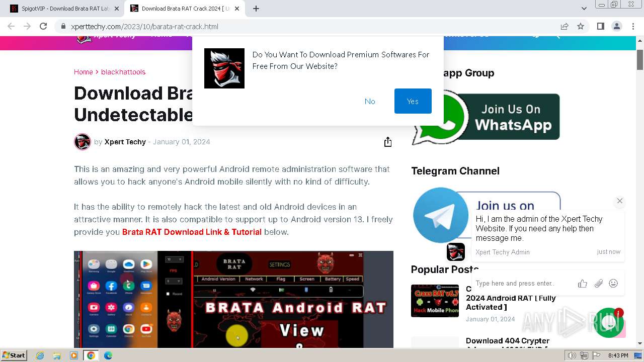Open the volume control in system tray
Image resolution: width=644 pixels, height=362 pixels.
tap(572, 355)
